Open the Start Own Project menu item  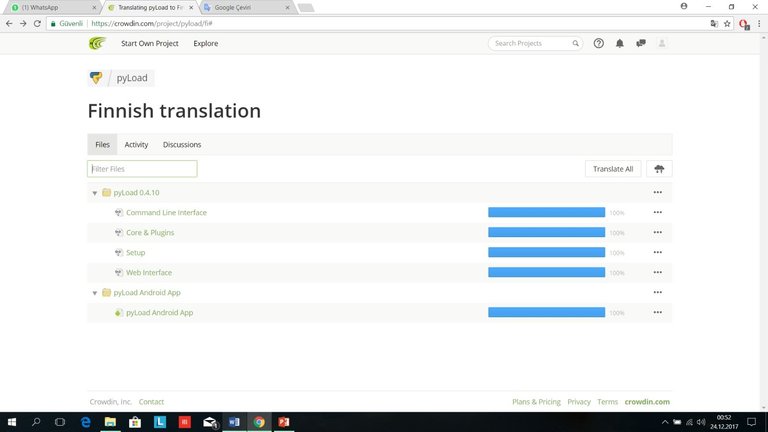[150, 43]
